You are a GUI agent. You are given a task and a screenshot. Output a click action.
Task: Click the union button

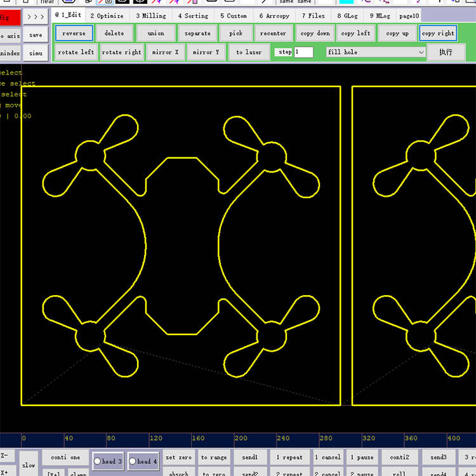tap(155, 34)
